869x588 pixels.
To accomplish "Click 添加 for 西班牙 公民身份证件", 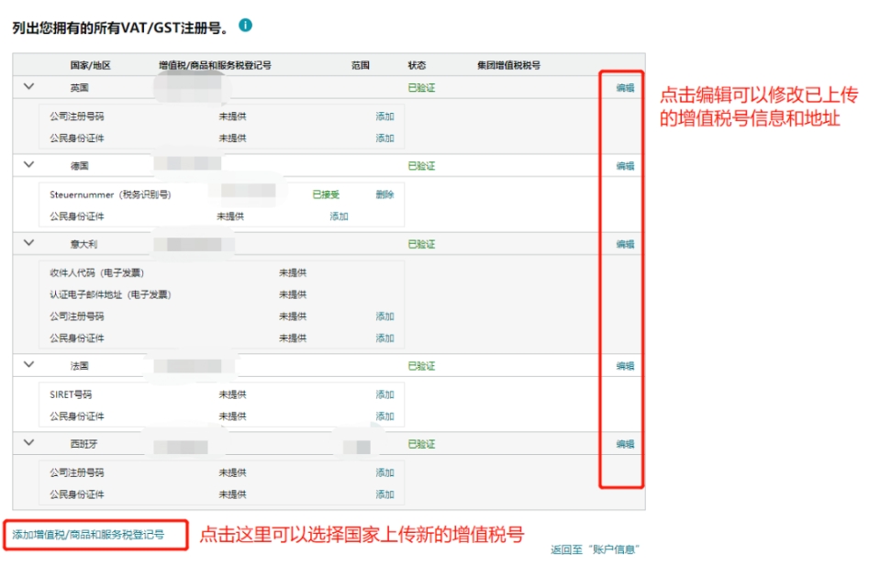I will tap(384, 494).
